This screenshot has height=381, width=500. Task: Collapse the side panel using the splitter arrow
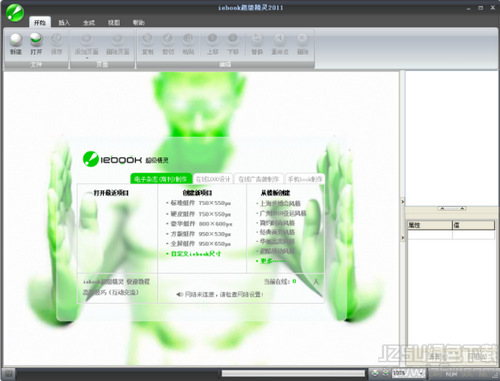(403, 202)
